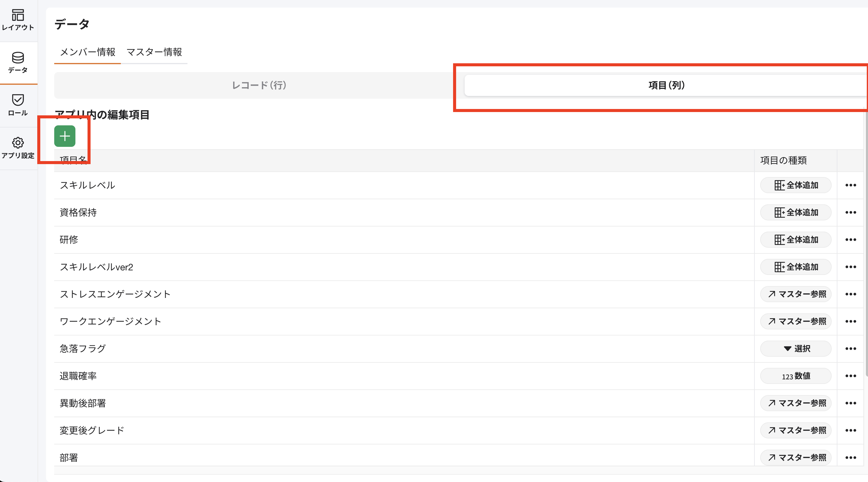Click the green plus add-item button

tap(65, 136)
